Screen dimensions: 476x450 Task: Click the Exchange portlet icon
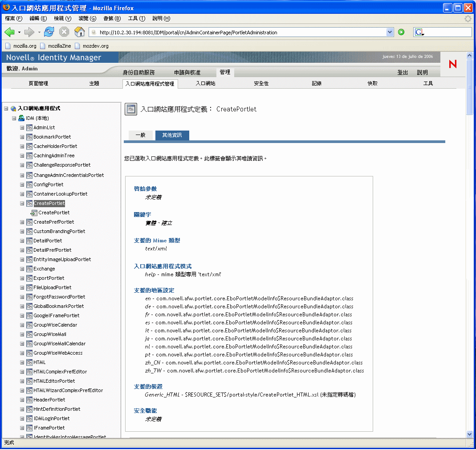point(29,269)
